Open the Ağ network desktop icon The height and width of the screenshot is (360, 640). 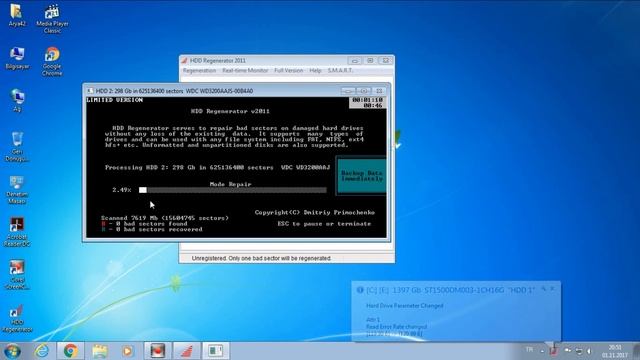point(17,100)
